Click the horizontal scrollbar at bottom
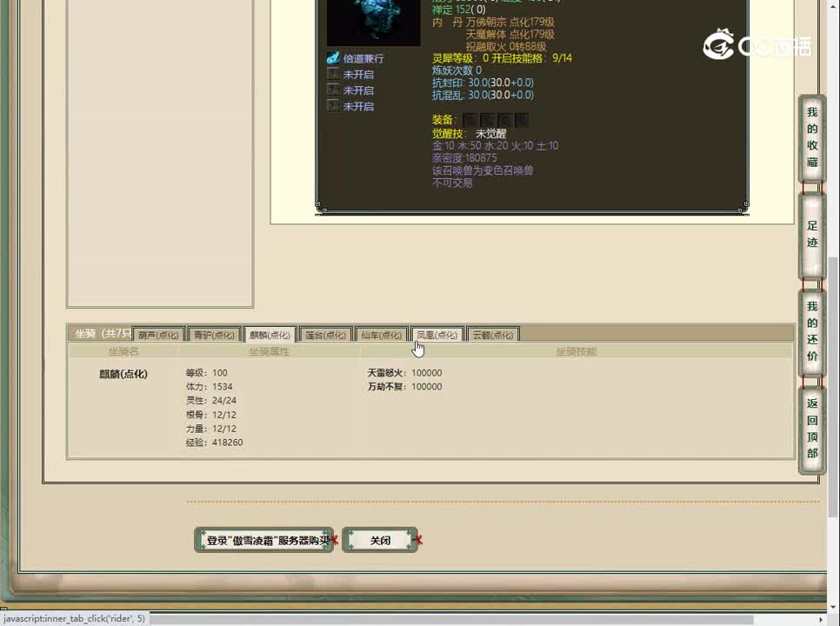Viewport: 840px width, 626px height. coord(451,619)
